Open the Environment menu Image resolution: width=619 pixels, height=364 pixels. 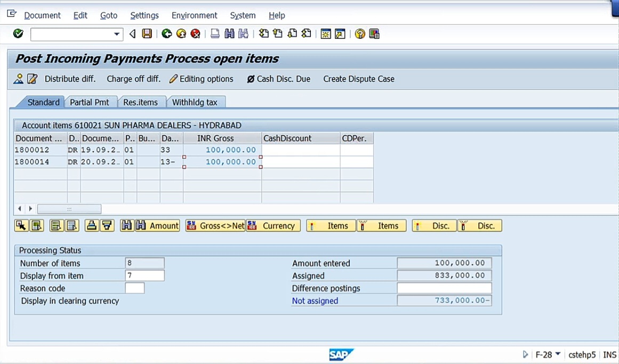pyautogui.click(x=194, y=15)
